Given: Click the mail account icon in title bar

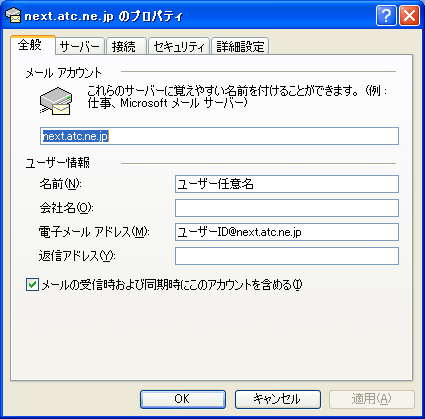Looking at the screenshot, I should [13, 15].
